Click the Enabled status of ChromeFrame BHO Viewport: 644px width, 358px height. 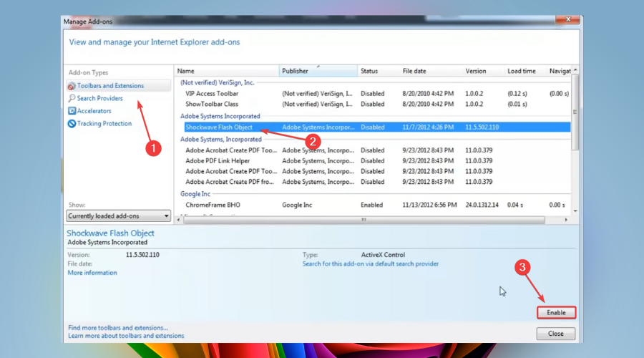click(371, 205)
